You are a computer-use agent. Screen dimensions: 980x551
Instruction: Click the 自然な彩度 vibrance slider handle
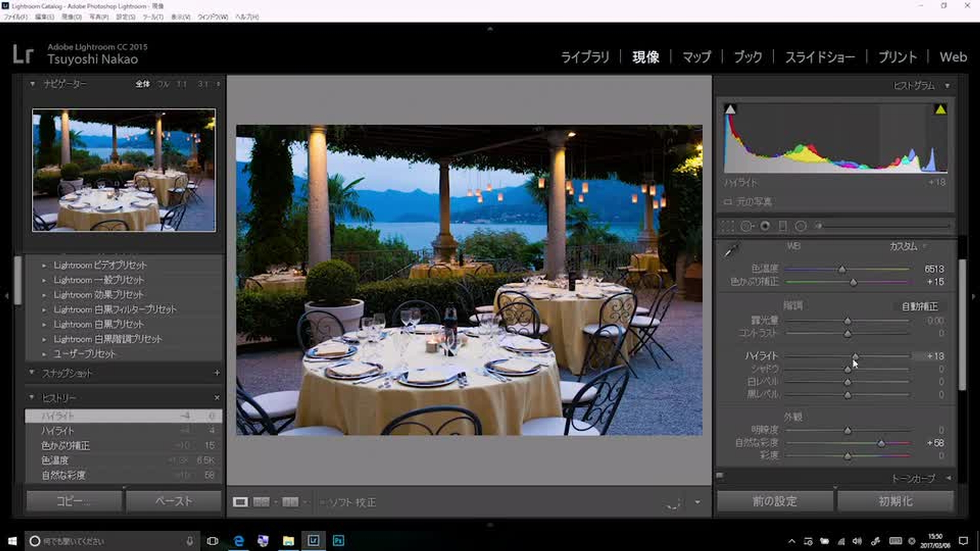(881, 443)
